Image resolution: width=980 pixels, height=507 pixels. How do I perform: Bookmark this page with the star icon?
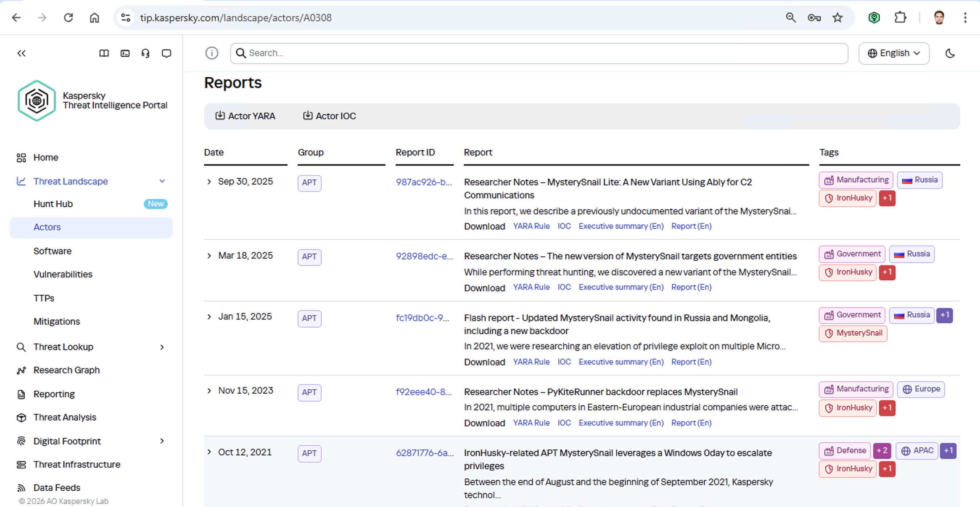coord(837,17)
